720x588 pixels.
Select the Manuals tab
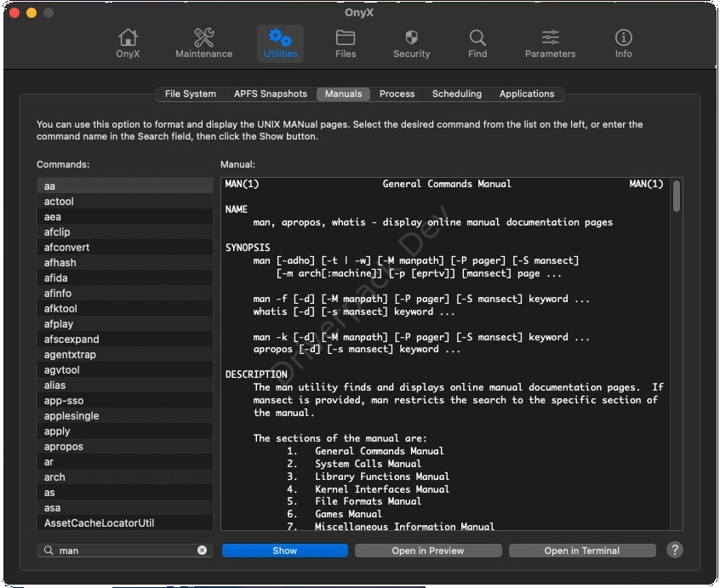pos(343,94)
